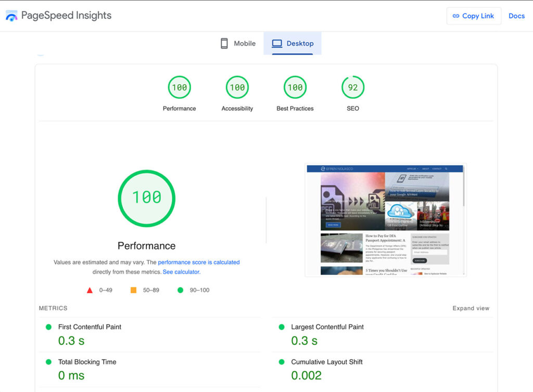
Task: Open the Docs page
Action: tap(516, 16)
